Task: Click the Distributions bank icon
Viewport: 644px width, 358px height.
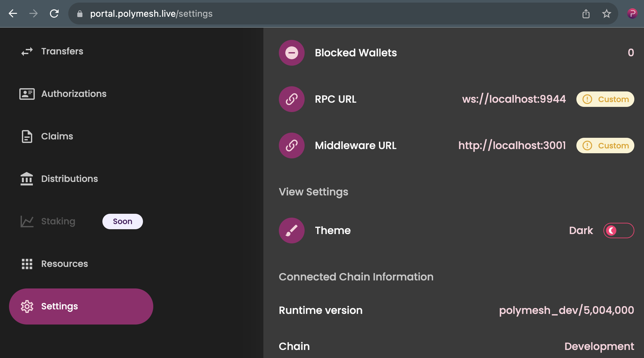Action: pos(27,179)
